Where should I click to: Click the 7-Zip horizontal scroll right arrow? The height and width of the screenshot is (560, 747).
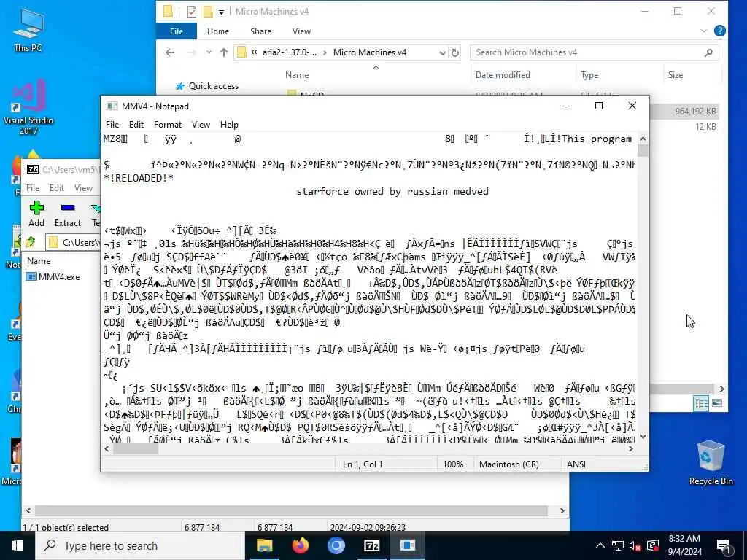pyautogui.click(x=562, y=510)
